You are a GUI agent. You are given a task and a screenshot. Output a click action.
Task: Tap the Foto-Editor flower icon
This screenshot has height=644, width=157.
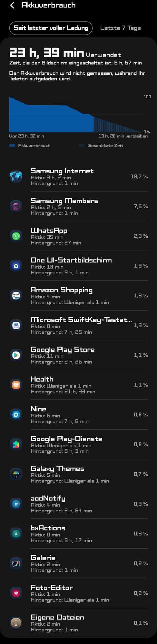[16, 593]
